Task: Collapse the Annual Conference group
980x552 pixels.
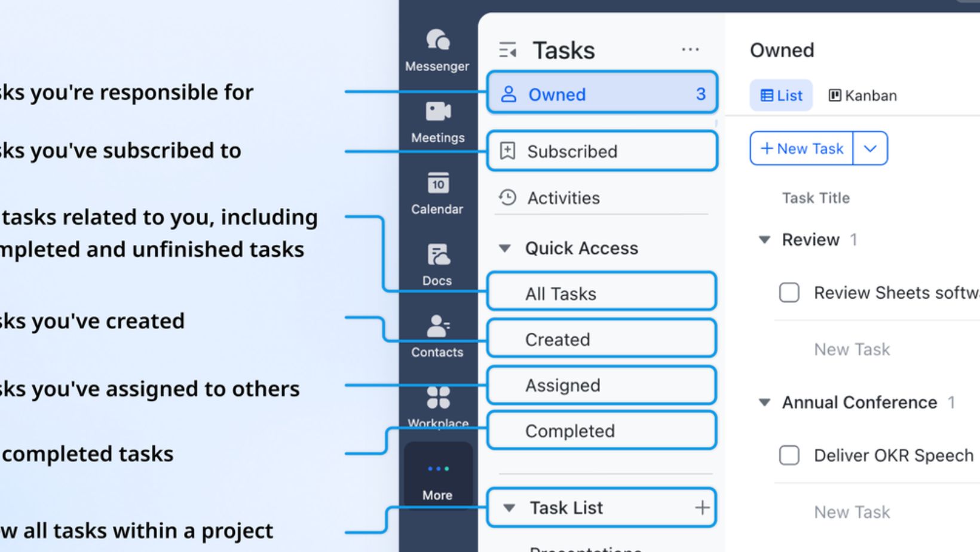Action: [x=764, y=403]
